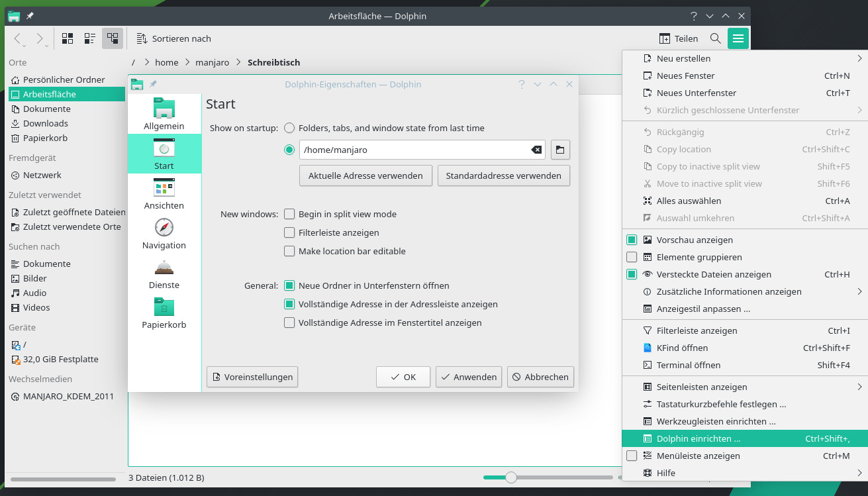Check Vollständige Adresse im Fenstertitel anzeigen
This screenshot has width=868, height=496.
(x=289, y=322)
